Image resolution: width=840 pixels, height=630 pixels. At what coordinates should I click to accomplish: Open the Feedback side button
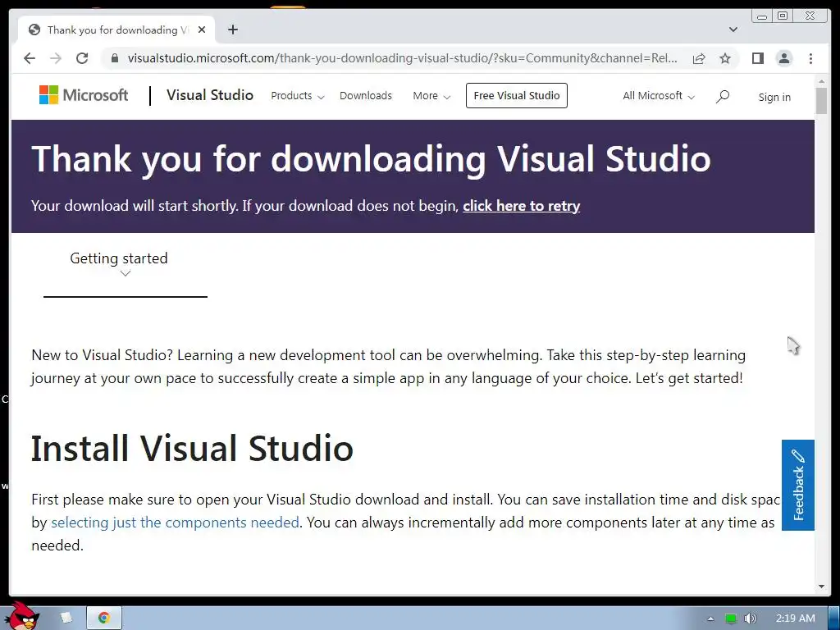coord(797,485)
